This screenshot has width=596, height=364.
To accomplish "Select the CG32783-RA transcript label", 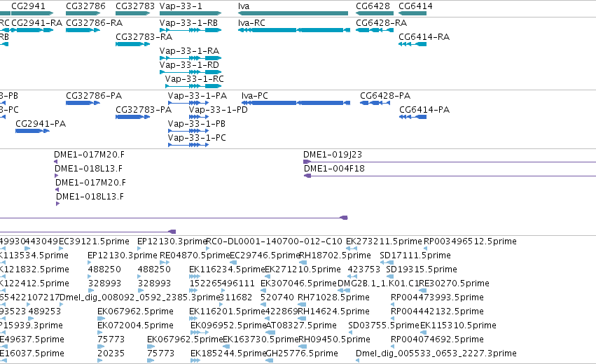I will click(144, 37).
